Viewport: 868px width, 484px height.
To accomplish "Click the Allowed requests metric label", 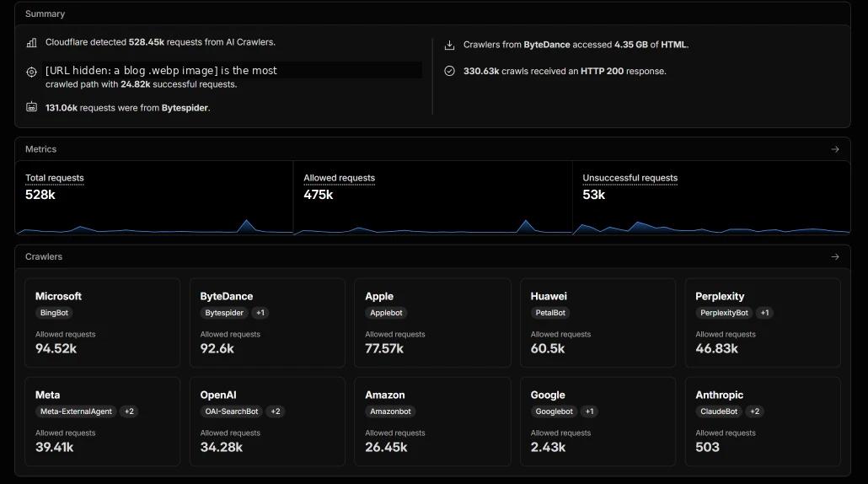I will point(339,178).
